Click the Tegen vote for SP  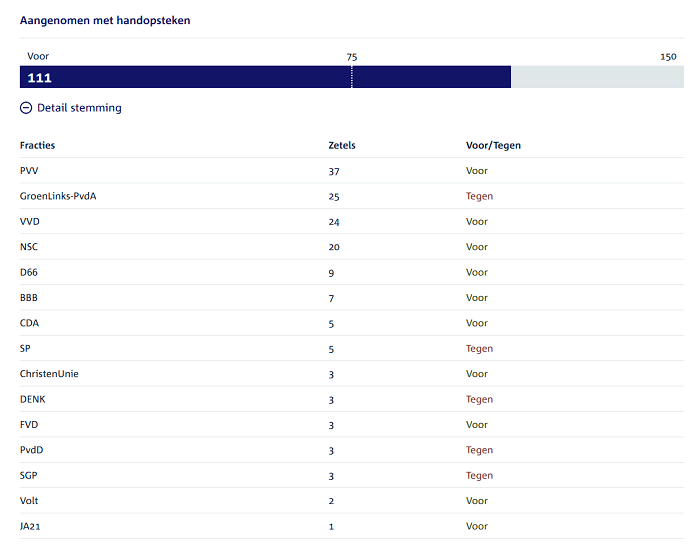[x=479, y=349]
